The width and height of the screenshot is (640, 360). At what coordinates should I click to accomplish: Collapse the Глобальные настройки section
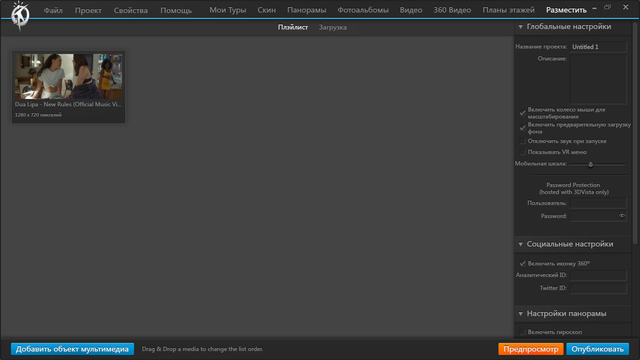(x=520, y=27)
